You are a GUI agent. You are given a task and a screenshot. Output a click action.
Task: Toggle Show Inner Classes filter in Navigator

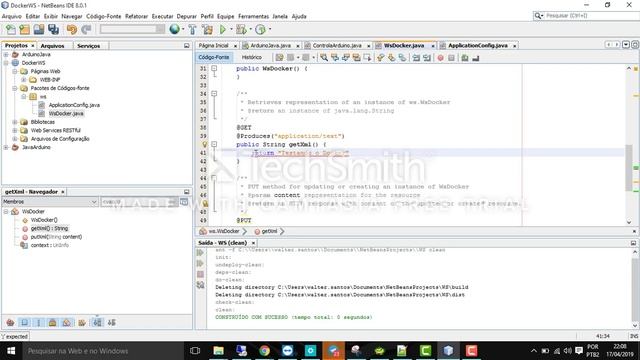coord(67,322)
